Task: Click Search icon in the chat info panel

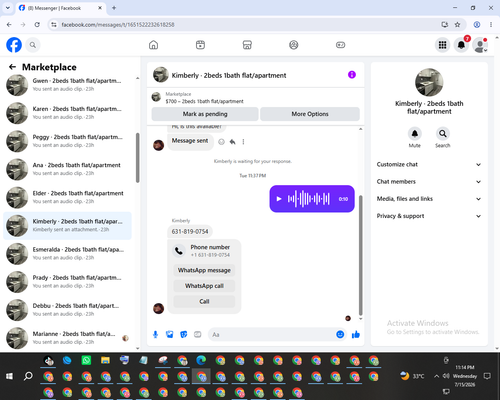Action: click(443, 134)
